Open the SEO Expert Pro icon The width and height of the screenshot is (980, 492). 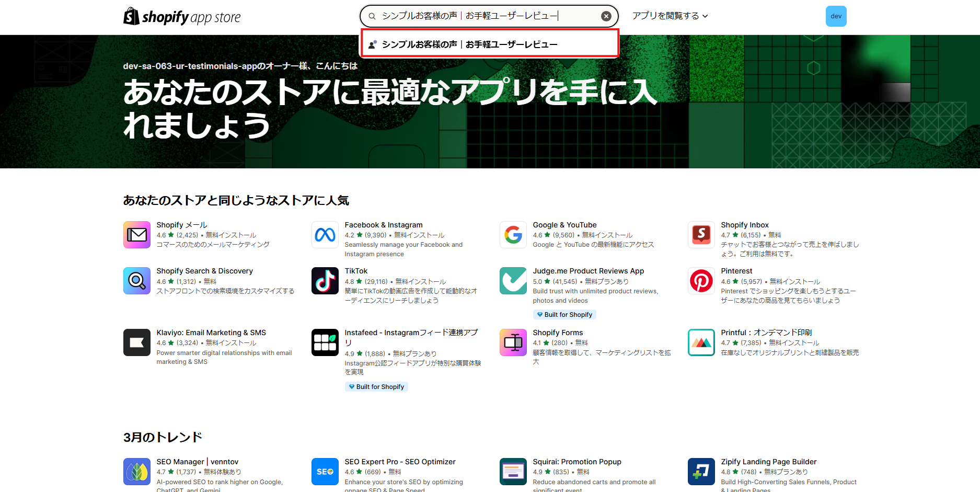325,472
